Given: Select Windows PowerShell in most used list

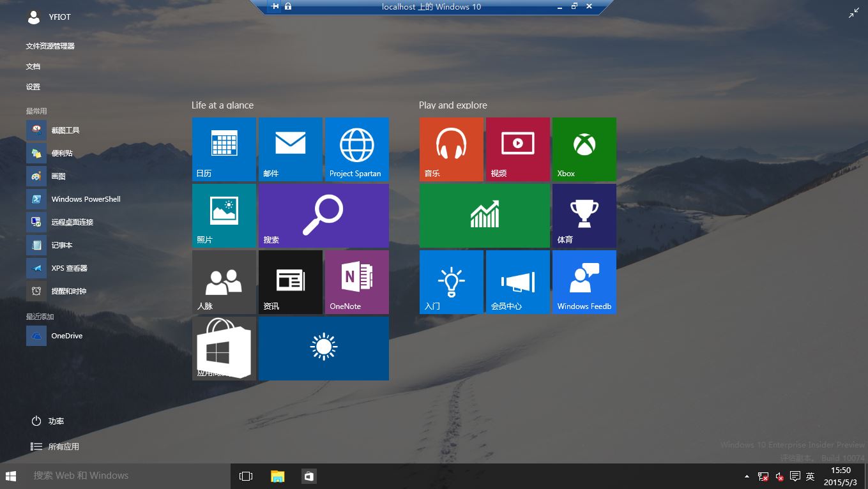Looking at the screenshot, I should 86,199.
